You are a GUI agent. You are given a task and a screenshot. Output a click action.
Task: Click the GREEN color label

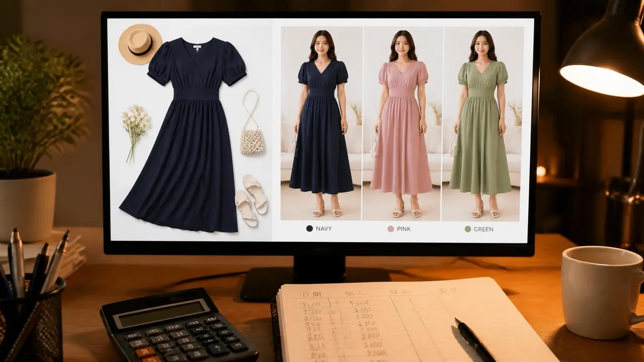click(x=484, y=229)
